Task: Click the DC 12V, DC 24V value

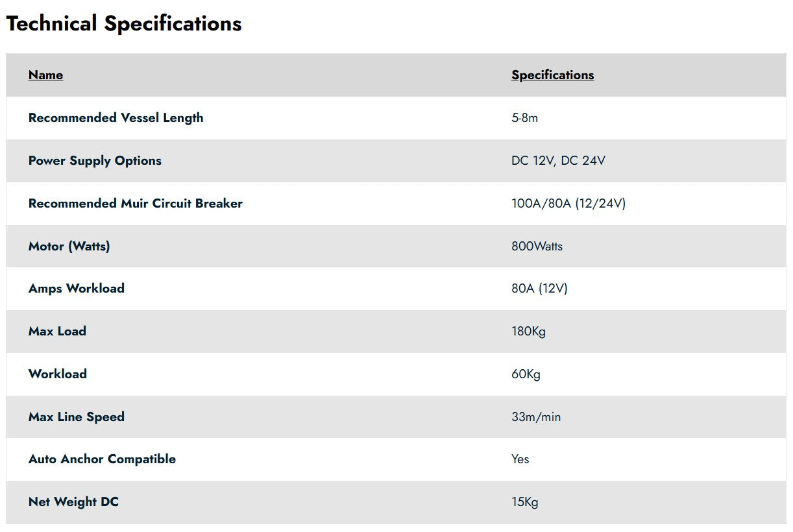Action: (x=558, y=161)
